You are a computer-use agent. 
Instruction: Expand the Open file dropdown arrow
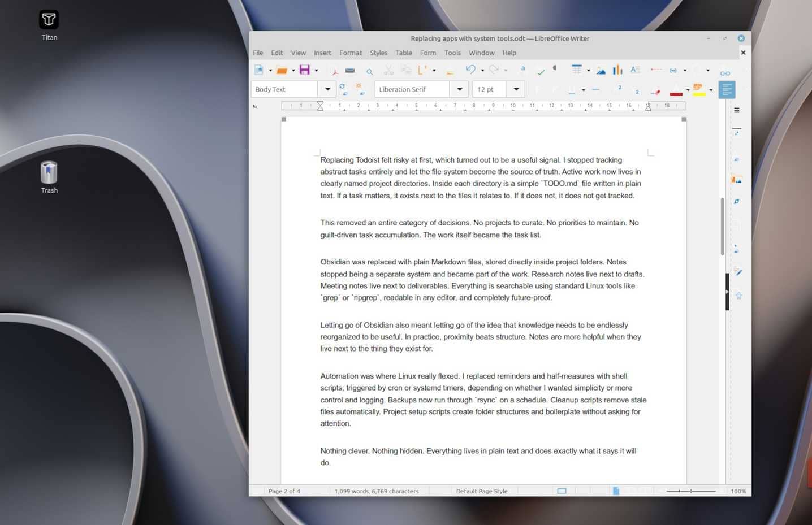[293, 71]
